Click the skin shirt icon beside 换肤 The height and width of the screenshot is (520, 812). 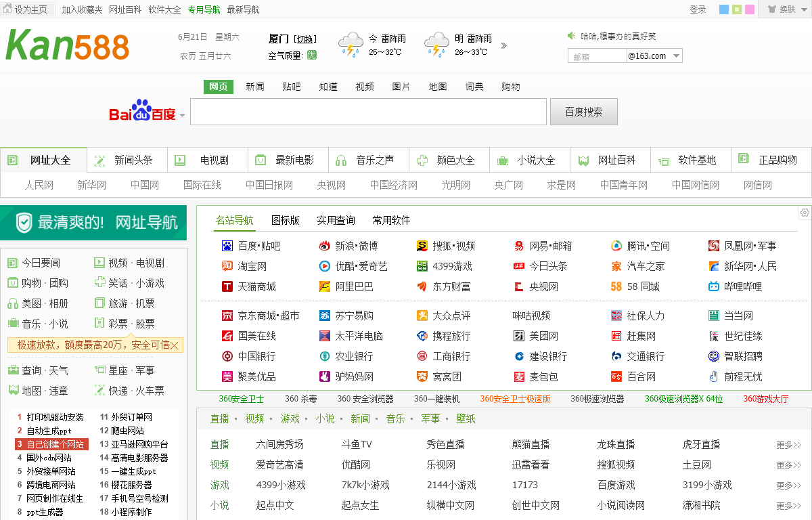pyautogui.click(x=772, y=9)
